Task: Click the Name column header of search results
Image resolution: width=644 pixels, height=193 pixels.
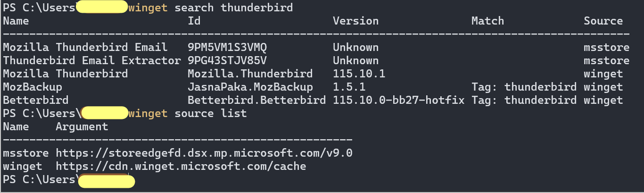Action: (x=16, y=21)
